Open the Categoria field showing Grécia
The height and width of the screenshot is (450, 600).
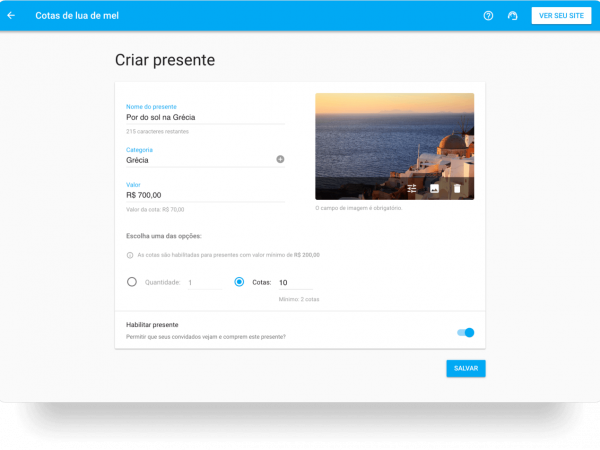(205, 160)
